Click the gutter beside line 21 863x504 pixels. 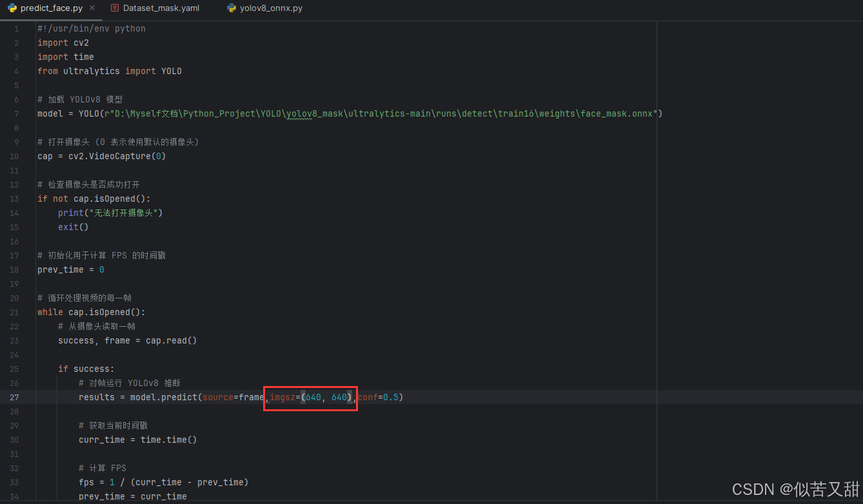point(26,312)
